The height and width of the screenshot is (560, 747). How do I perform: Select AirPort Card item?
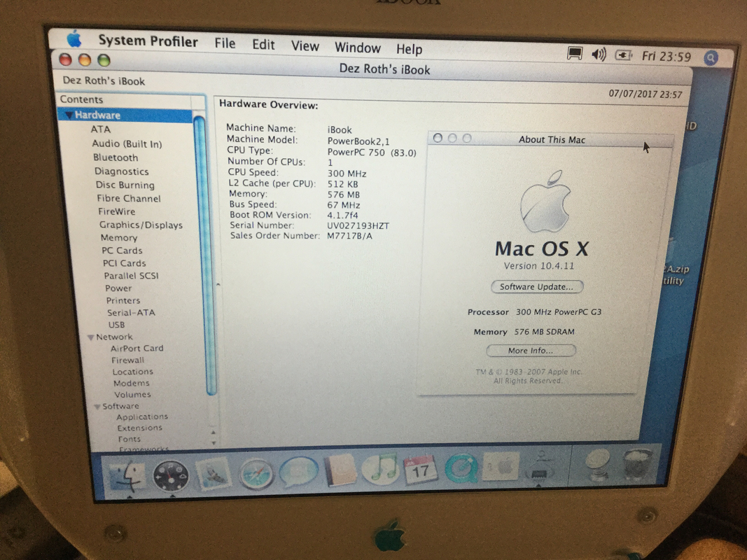[137, 348]
